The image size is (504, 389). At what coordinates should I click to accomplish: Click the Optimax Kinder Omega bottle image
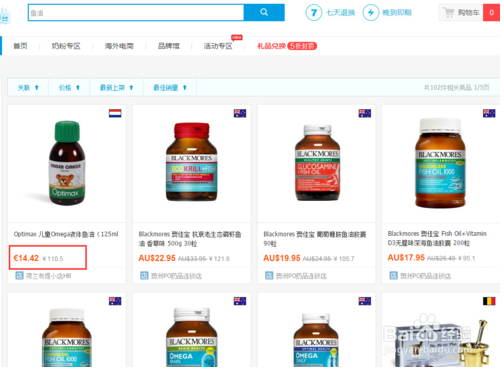tap(67, 163)
